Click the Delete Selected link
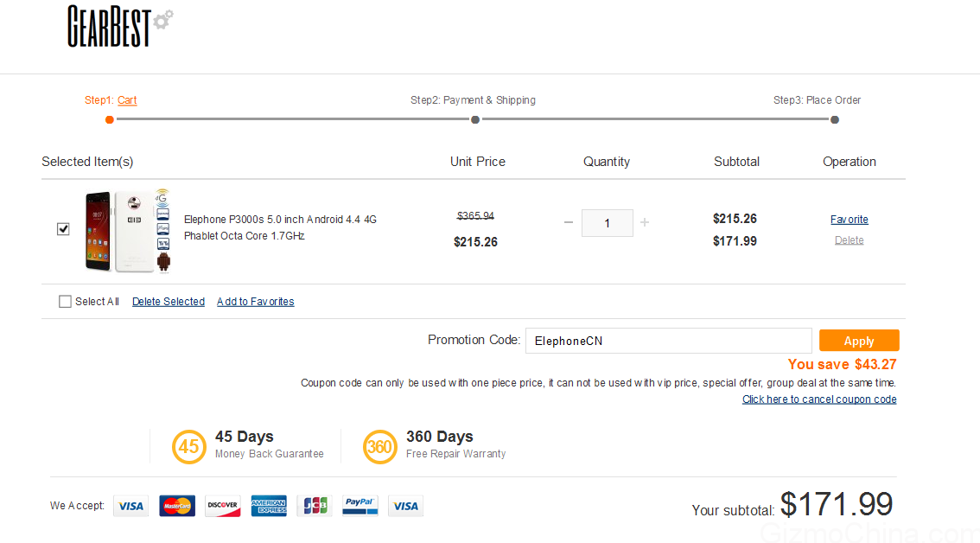The width and height of the screenshot is (980, 543). coord(169,302)
